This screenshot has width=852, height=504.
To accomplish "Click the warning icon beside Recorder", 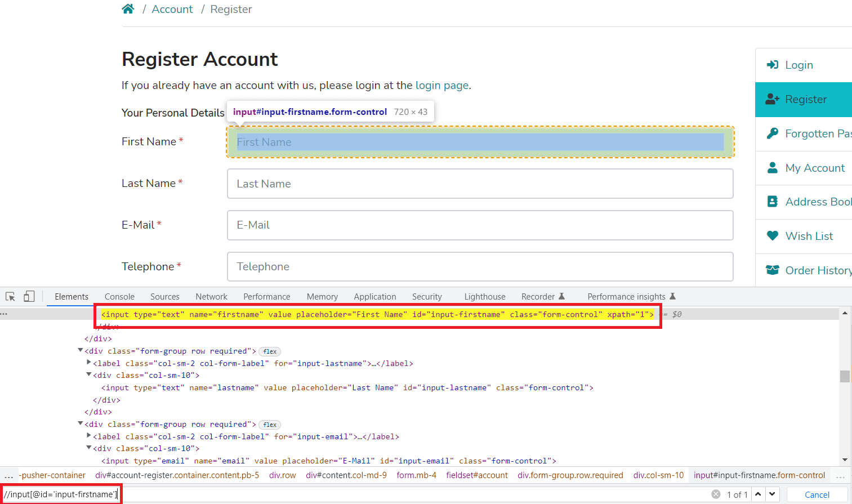I will click(561, 296).
